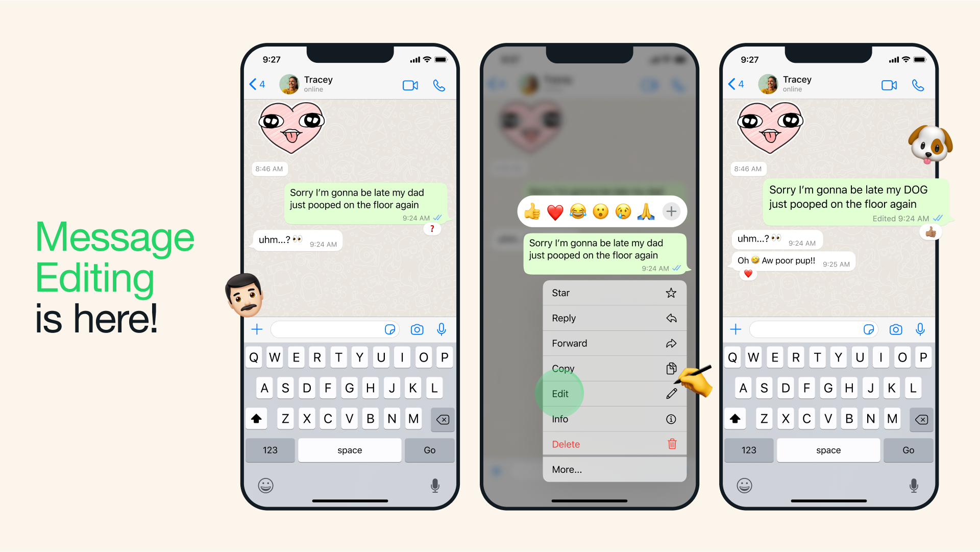Tap the video call icon

409,85
